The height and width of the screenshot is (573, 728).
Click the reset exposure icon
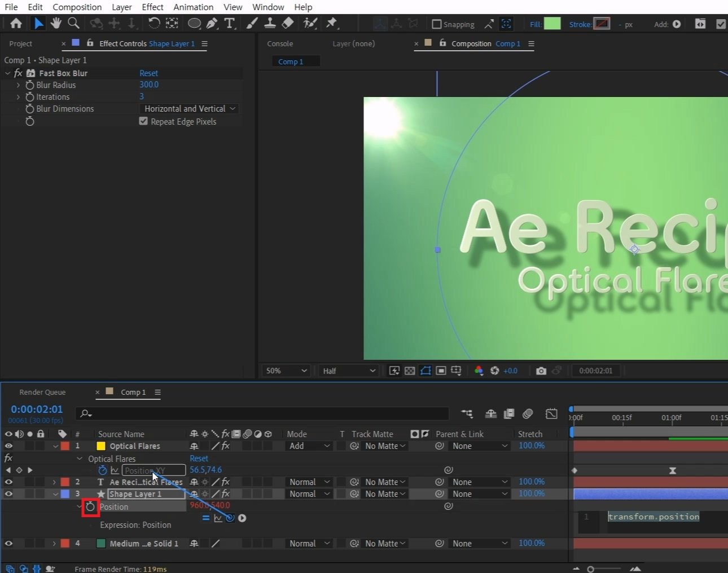pos(494,371)
